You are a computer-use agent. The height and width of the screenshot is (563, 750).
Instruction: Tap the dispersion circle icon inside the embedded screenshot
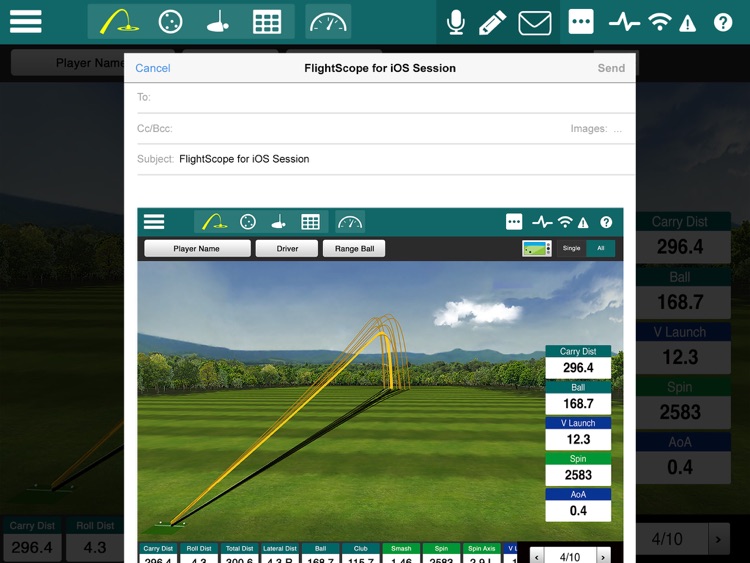tap(248, 222)
